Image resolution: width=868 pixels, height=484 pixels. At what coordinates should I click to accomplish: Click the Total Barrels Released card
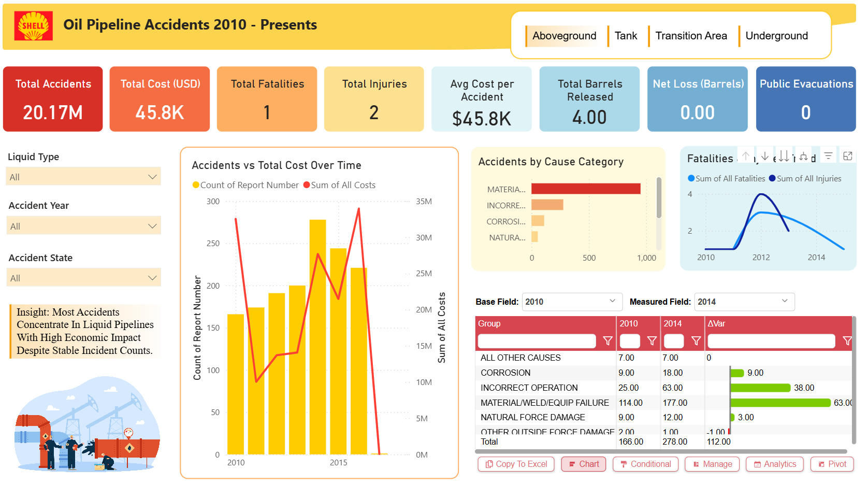coord(589,99)
